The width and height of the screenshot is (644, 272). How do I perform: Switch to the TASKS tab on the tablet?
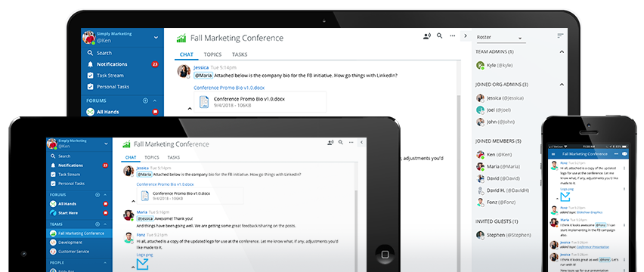(x=173, y=158)
